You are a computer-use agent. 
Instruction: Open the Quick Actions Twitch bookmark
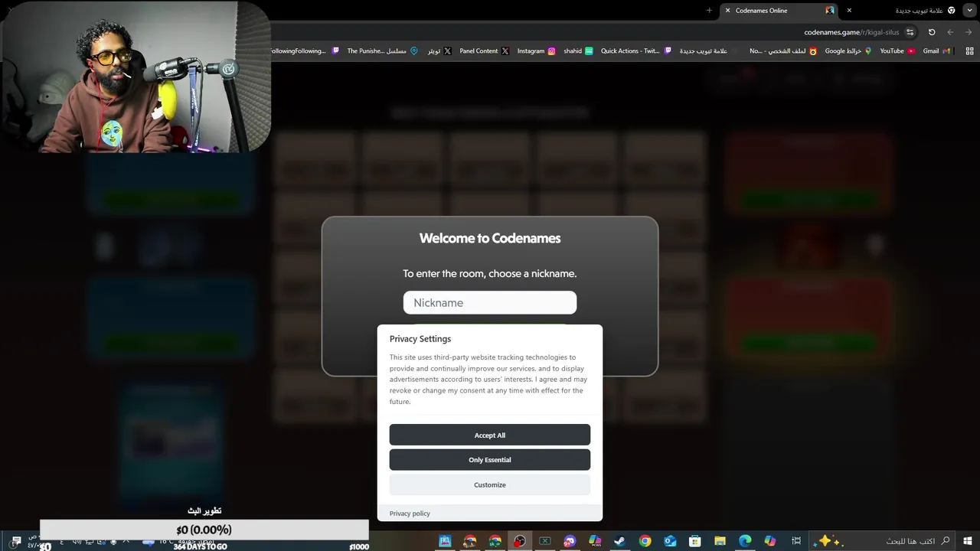[636, 51]
